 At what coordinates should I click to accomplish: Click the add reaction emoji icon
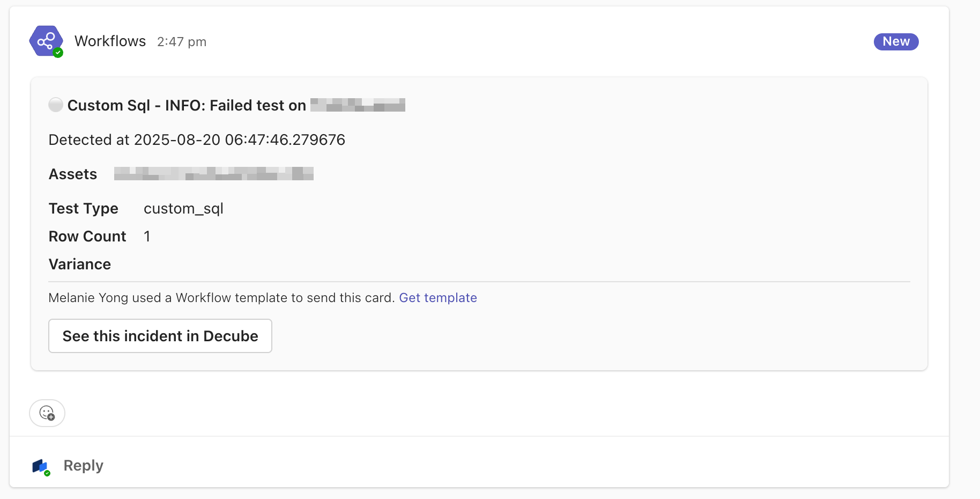point(47,413)
